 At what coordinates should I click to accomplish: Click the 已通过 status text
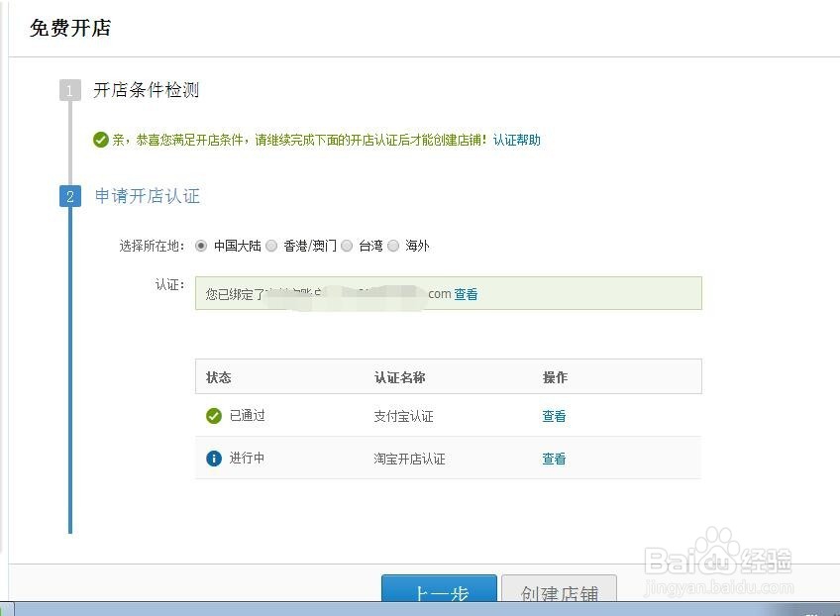[x=247, y=416]
